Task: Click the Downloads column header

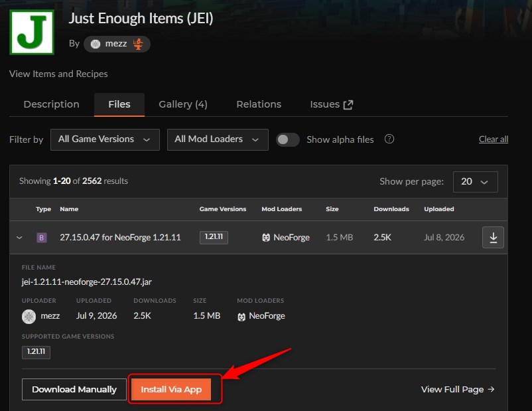Action: pos(391,209)
